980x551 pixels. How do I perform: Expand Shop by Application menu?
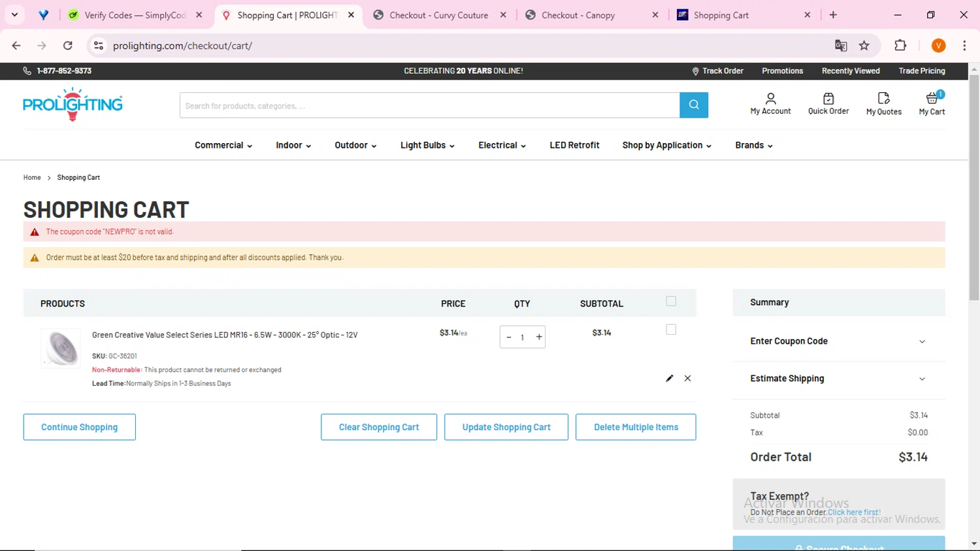pyautogui.click(x=666, y=145)
